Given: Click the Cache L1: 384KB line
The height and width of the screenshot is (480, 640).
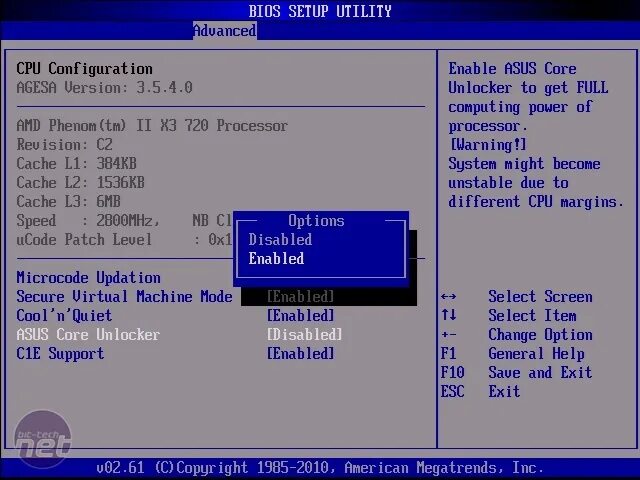Looking at the screenshot, I should point(76,164).
